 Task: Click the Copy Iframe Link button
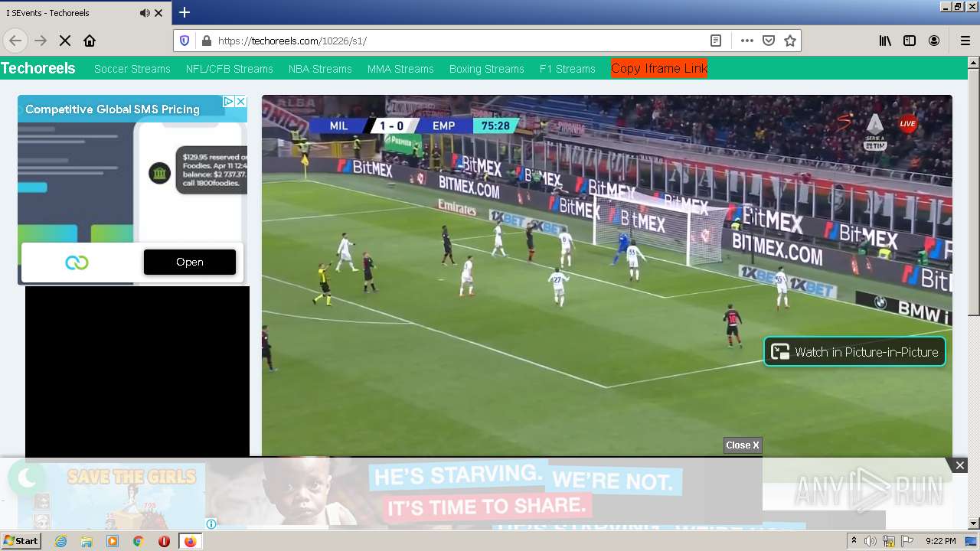pos(659,68)
